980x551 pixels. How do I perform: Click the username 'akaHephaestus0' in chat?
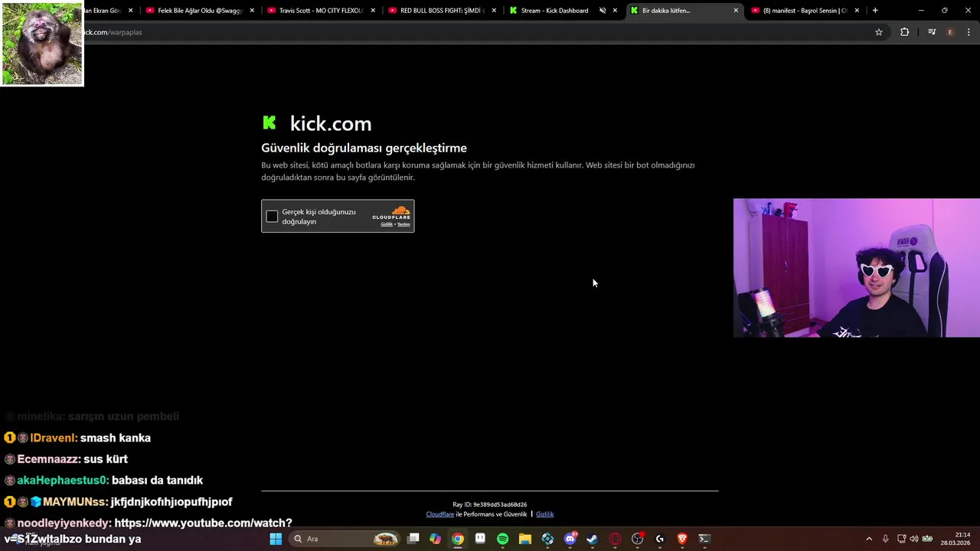63,480
